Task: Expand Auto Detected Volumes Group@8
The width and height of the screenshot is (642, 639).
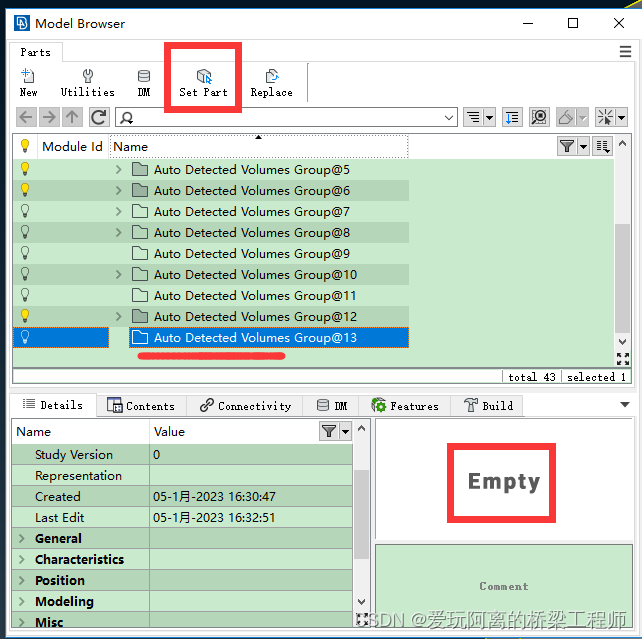Action: pos(119,233)
